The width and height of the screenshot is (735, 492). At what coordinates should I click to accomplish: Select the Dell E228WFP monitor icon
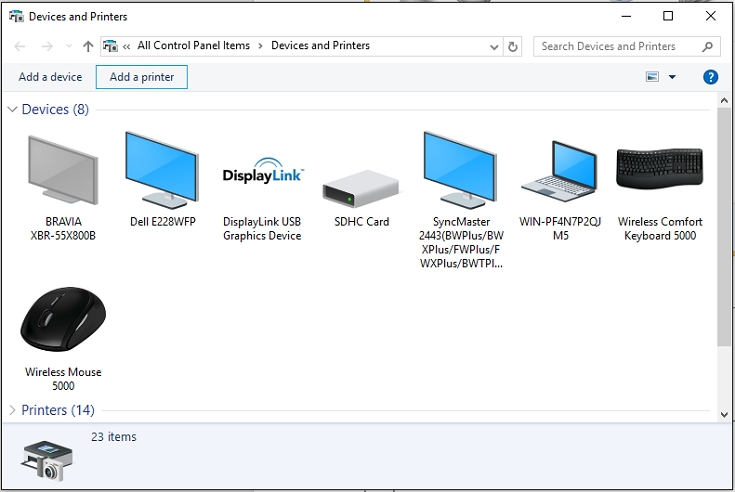click(x=162, y=170)
